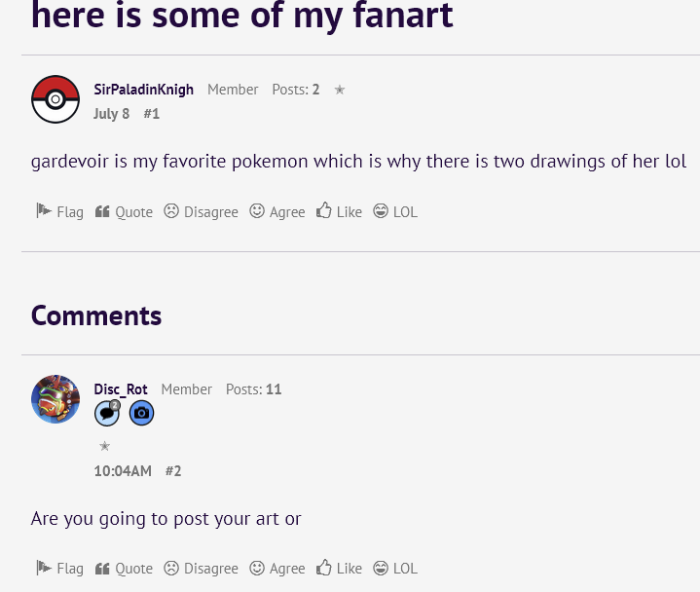Image resolution: width=700 pixels, height=592 pixels.
Task: Agree with the first post
Action: 277,211
